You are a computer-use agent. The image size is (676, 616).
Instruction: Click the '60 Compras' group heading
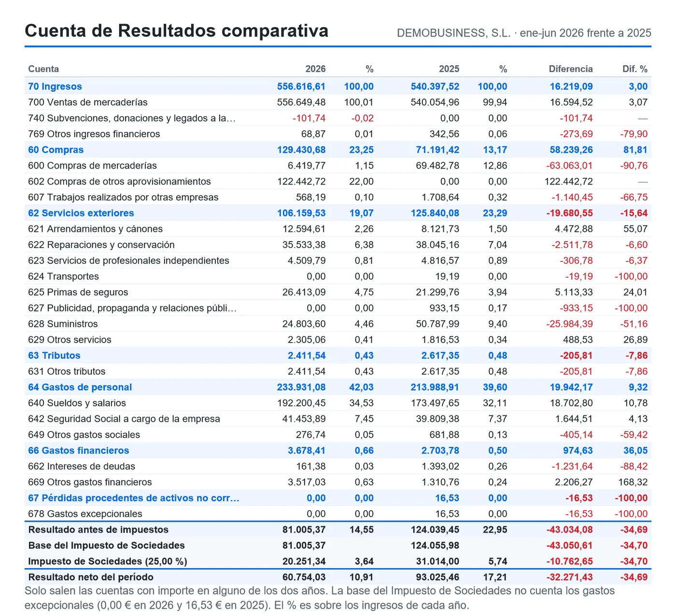pos(56,150)
